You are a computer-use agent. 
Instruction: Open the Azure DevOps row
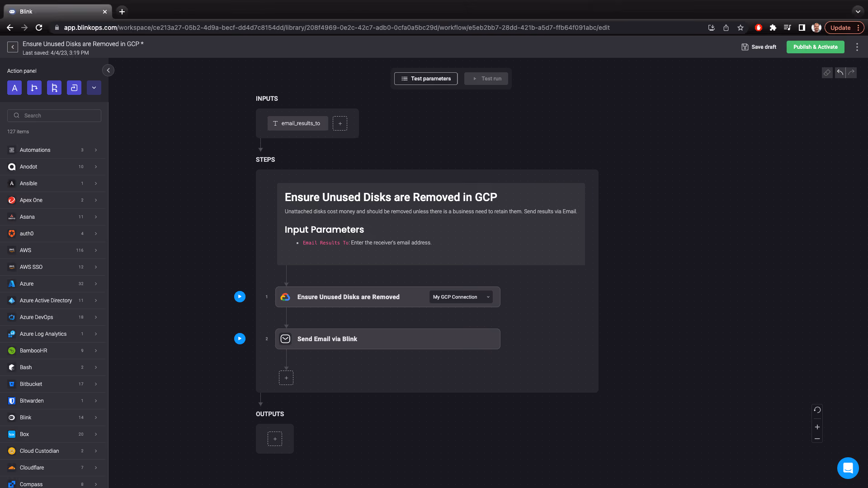click(x=52, y=317)
